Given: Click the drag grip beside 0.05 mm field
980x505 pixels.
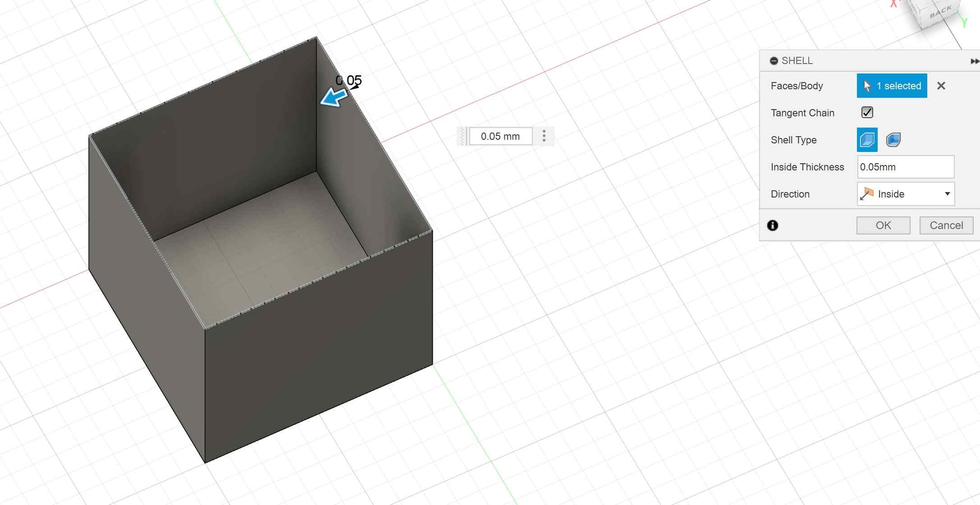Looking at the screenshot, I should 463,136.
